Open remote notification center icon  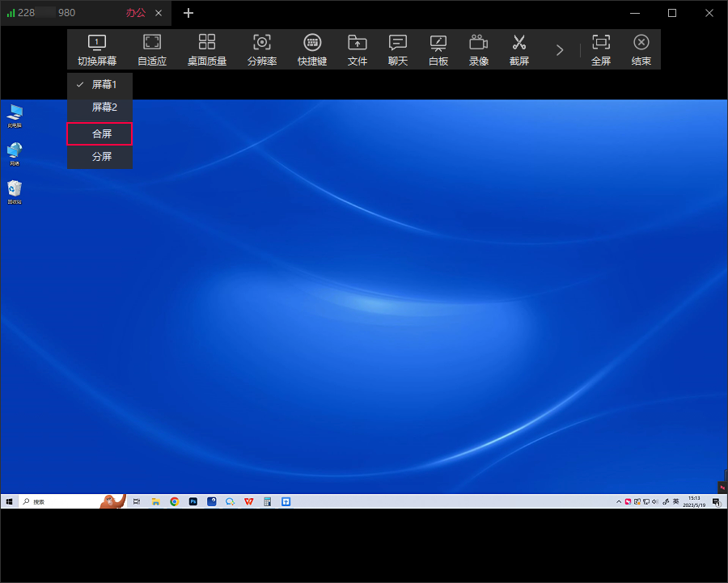pyautogui.click(x=717, y=502)
